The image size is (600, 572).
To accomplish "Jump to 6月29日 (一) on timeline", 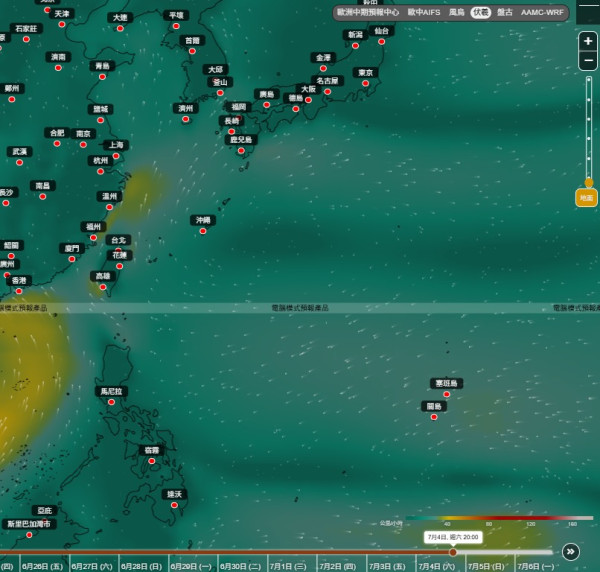I will 191,566.
